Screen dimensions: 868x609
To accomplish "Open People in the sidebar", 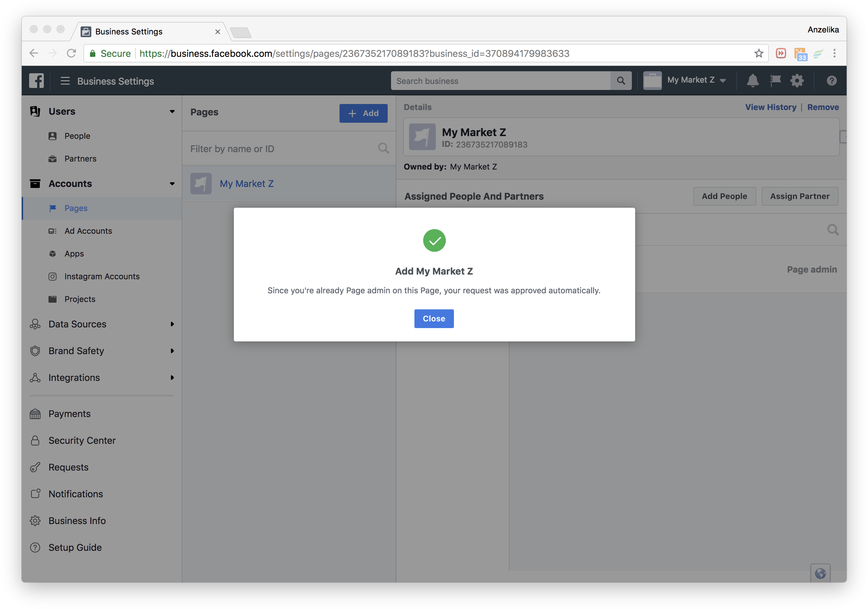I will coord(77,136).
